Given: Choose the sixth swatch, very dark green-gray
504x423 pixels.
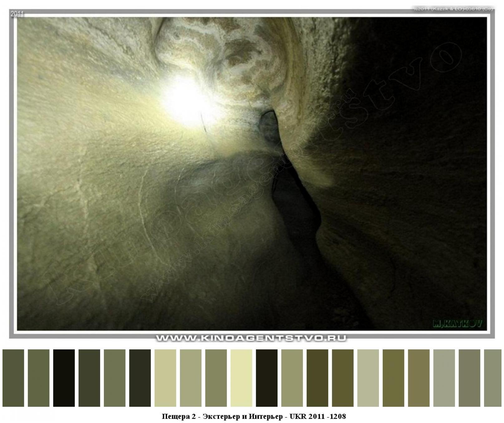Looking at the screenshot, I should point(140,378).
